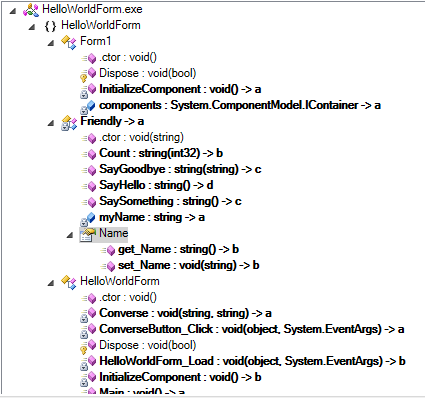Viewport: 425px width, 398px height.
Task: Click the method icon beside SaySomething
Action: click(x=89, y=202)
